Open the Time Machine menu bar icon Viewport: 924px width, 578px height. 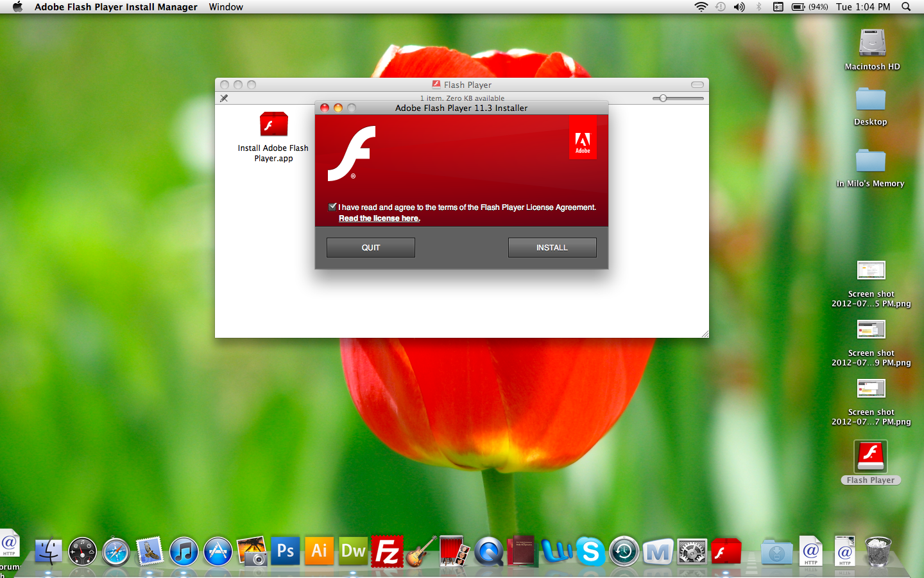(x=721, y=7)
